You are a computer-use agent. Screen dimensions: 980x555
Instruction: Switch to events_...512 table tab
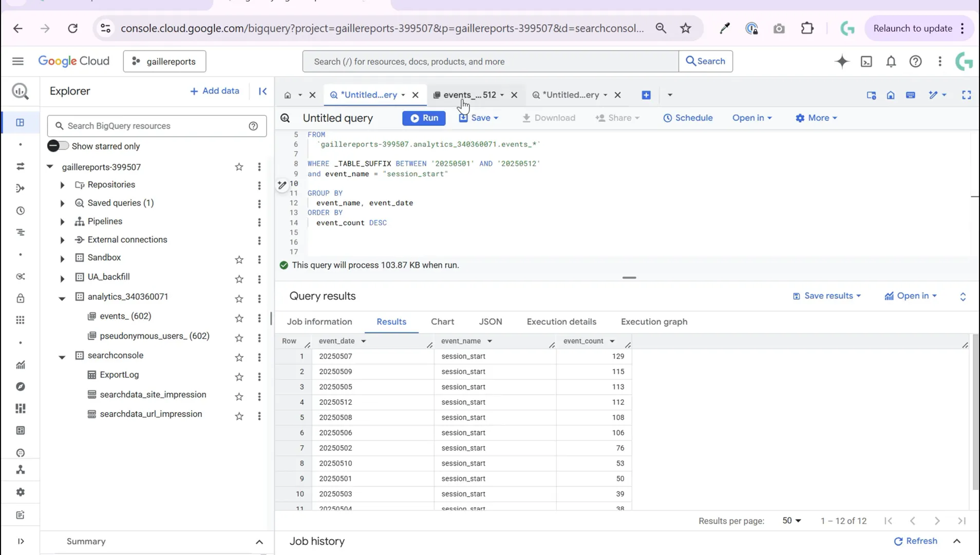pos(469,95)
